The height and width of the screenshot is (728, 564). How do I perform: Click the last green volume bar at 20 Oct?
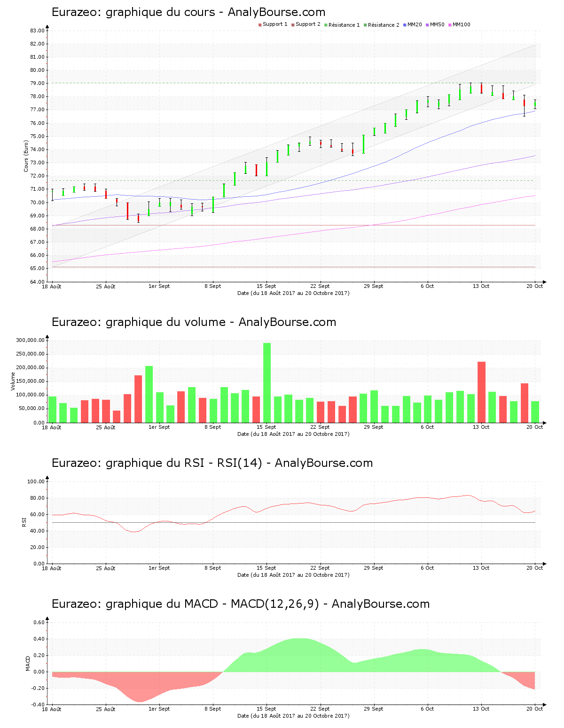pyautogui.click(x=535, y=412)
